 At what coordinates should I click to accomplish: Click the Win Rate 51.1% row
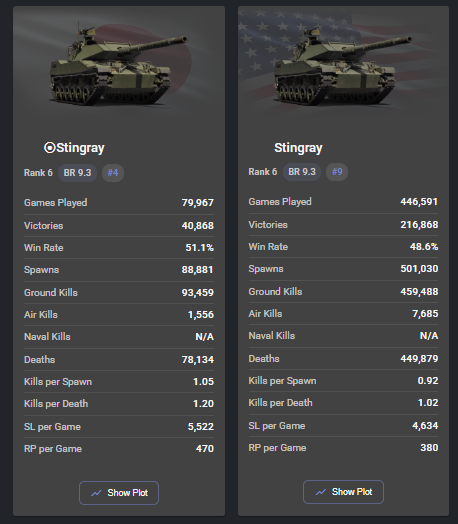(x=119, y=248)
